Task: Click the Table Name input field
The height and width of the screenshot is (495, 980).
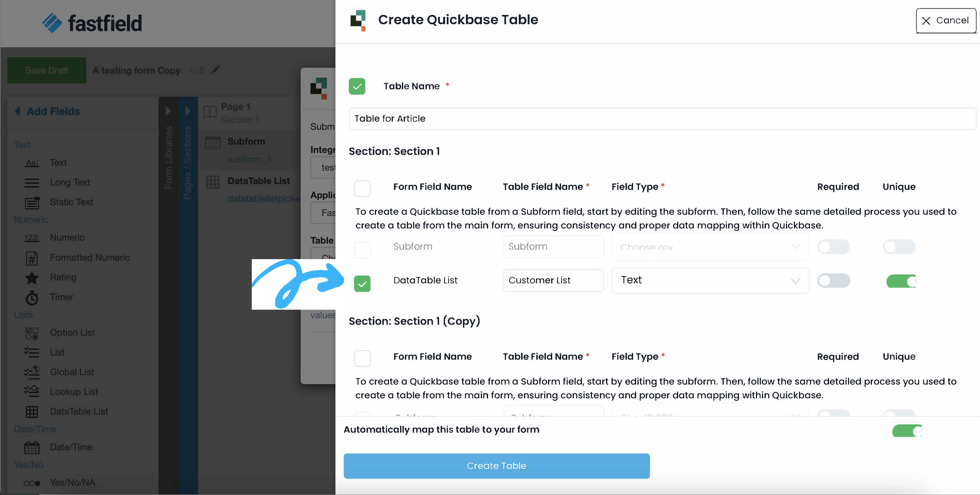Action: tap(662, 119)
